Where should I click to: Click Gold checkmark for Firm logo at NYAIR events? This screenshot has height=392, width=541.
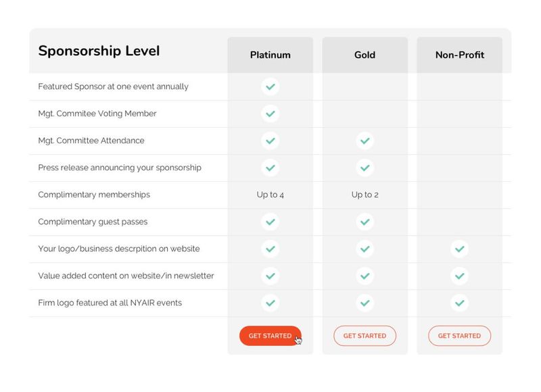coord(364,303)
